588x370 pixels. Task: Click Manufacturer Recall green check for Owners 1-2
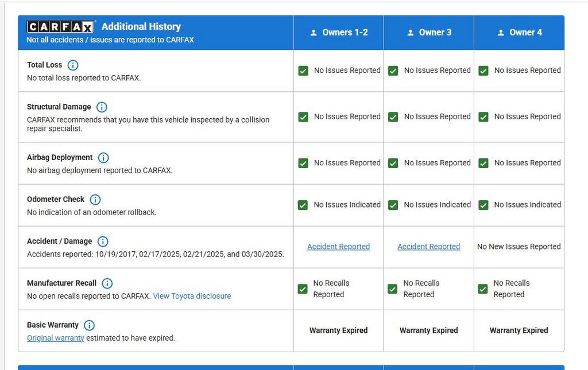(302, 289)
